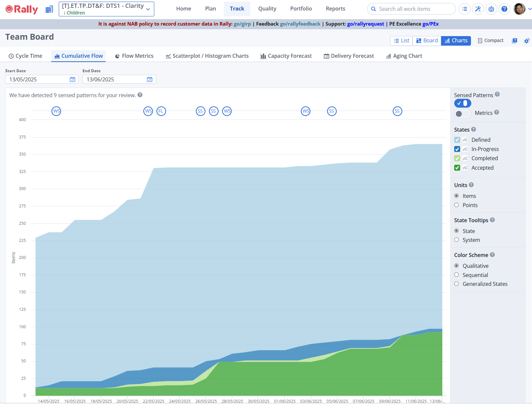The image size is (532, 404).
Task: Click the FL sensed pattern marker
Action: pyautogui.click(x=161, y=111)
